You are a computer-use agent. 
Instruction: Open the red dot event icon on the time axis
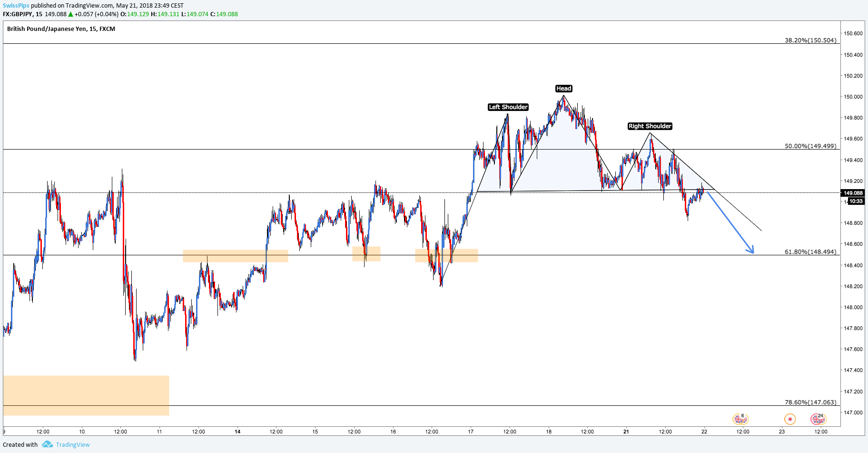(790, 419)
